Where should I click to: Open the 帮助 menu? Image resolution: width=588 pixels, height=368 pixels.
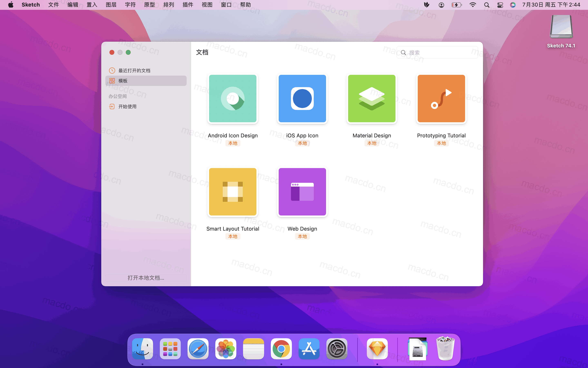(245, 5)
